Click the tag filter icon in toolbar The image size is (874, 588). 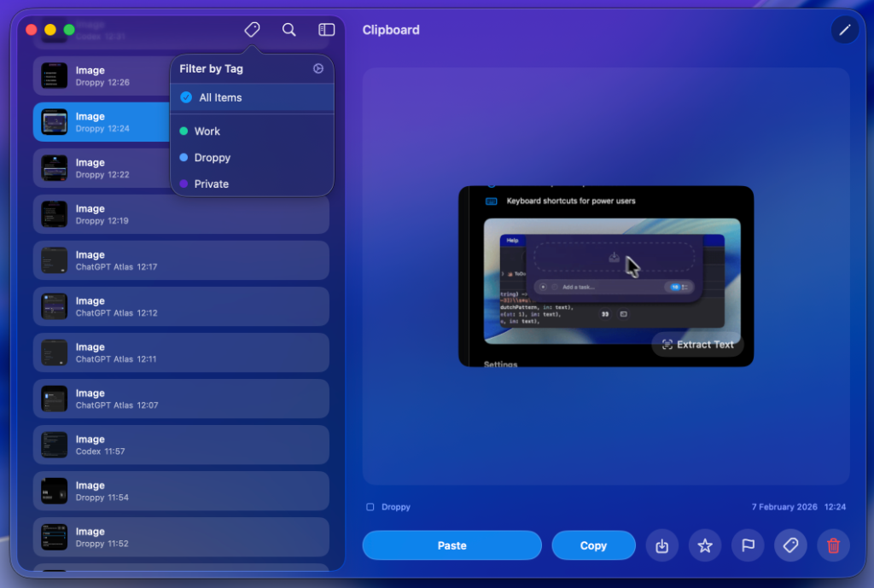point(252,30)
